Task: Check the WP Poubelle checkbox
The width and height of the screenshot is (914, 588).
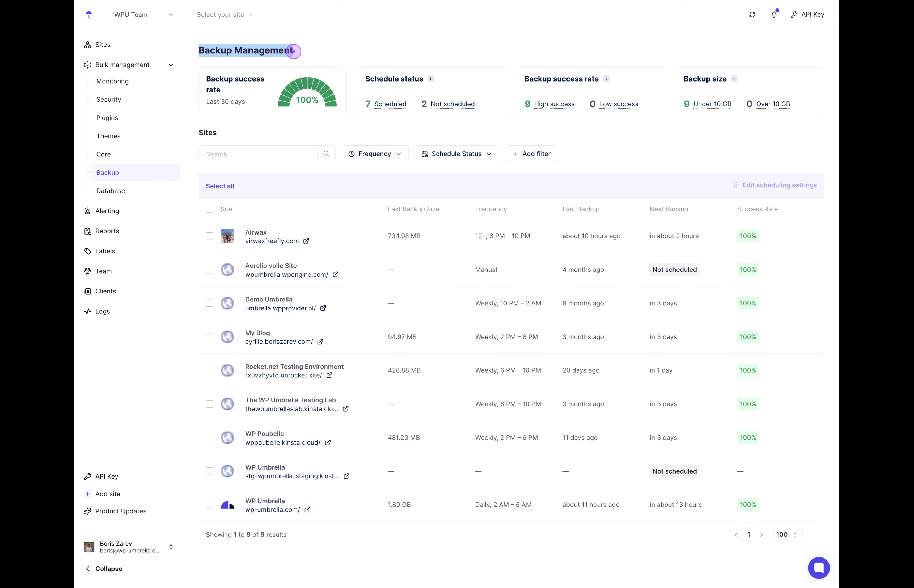Action: pos(209,438)
